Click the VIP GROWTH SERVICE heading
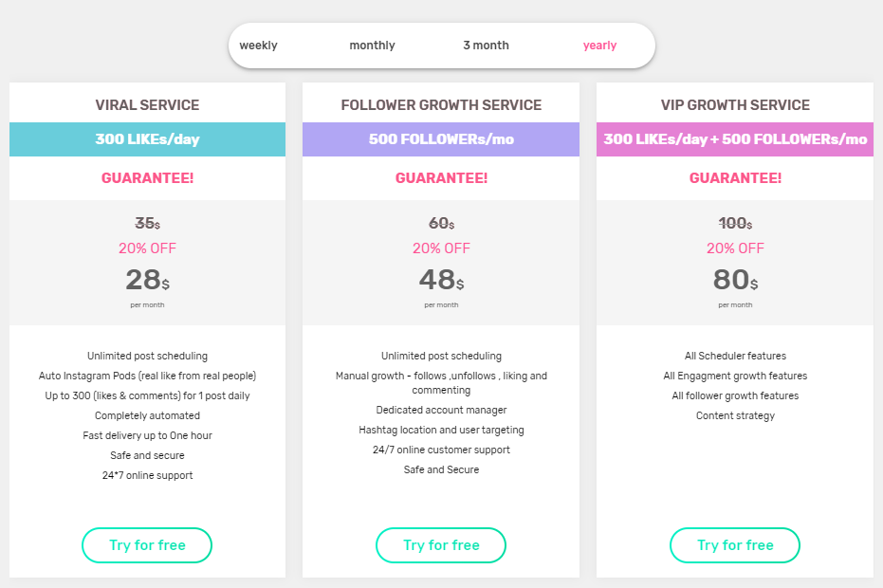Screen dimensions: 883x588 pos(735,104)
